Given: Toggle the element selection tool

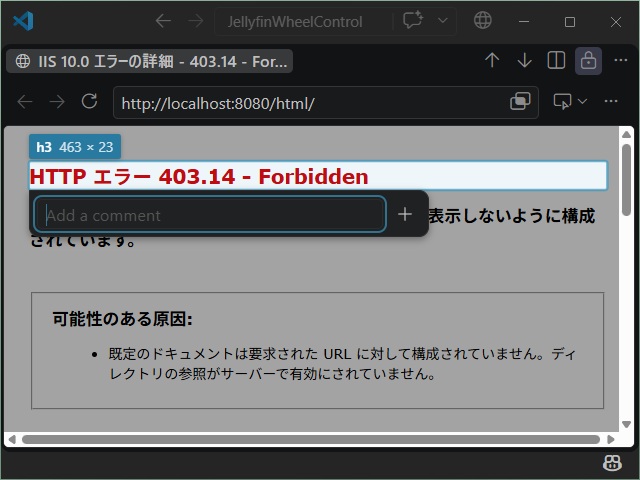Looking at the screenshot, I should point(562,101).
